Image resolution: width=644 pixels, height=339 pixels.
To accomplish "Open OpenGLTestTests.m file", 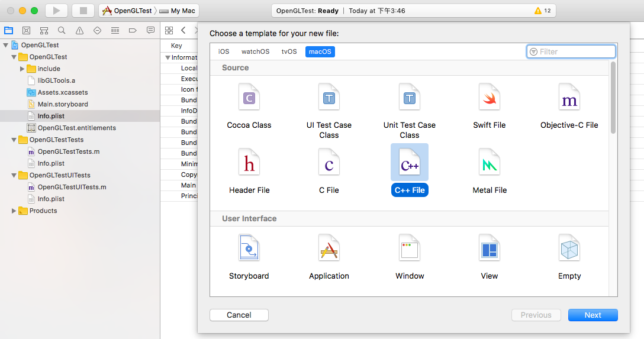I will point(64,152).
